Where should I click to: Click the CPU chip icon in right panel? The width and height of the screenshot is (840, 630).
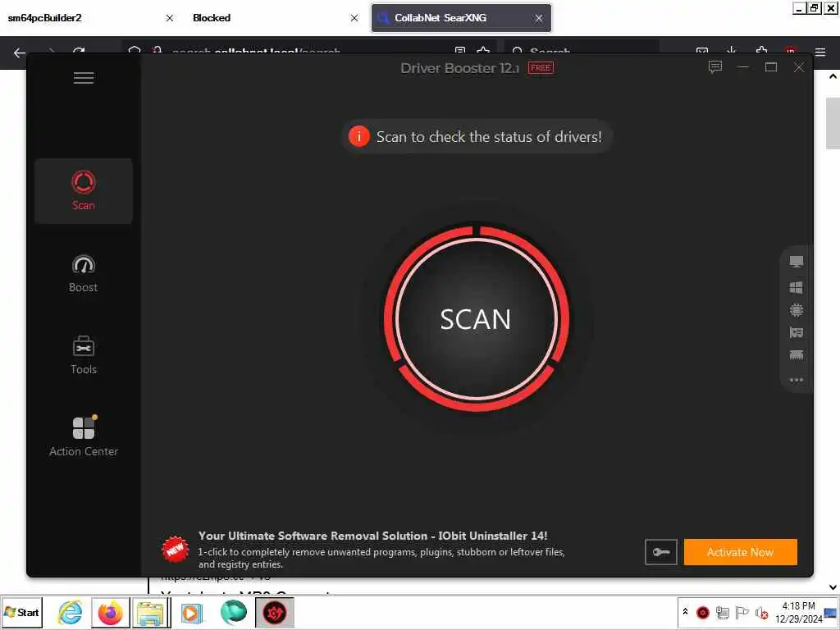[796, 310]
